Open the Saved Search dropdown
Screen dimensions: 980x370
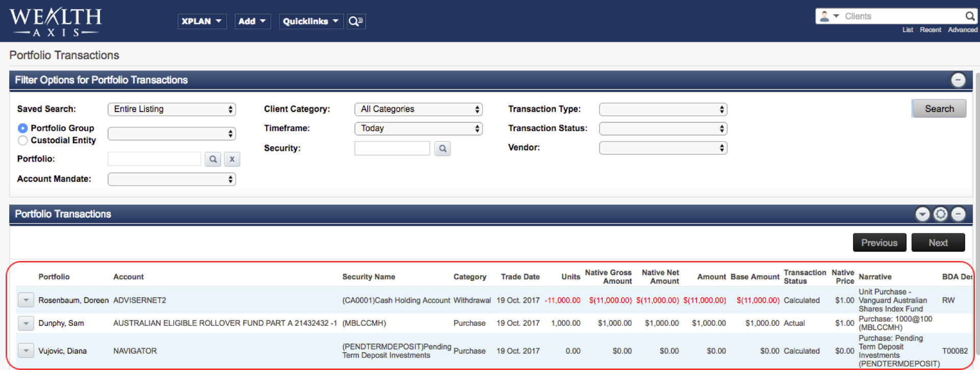(x=172, y=109)
